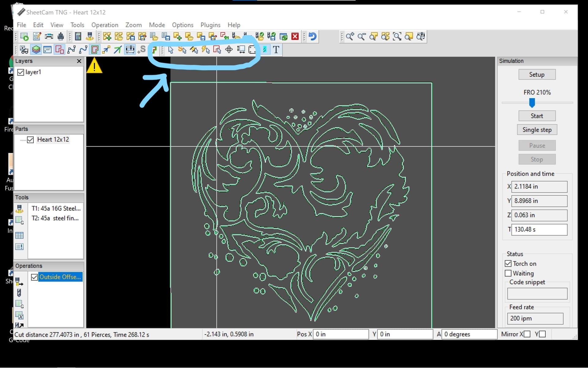The image size is (588, 368).
Task: Click the Start simulation button
Action: pos(537,116)
